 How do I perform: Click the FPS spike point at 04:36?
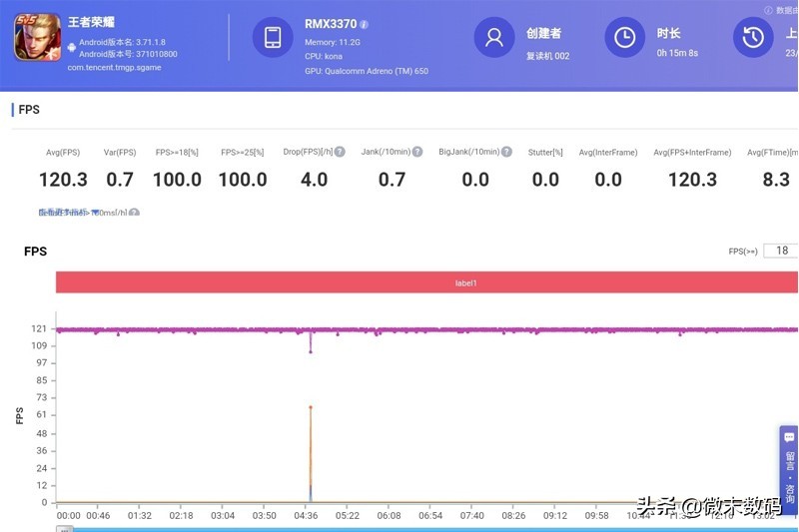click(311, 407)
